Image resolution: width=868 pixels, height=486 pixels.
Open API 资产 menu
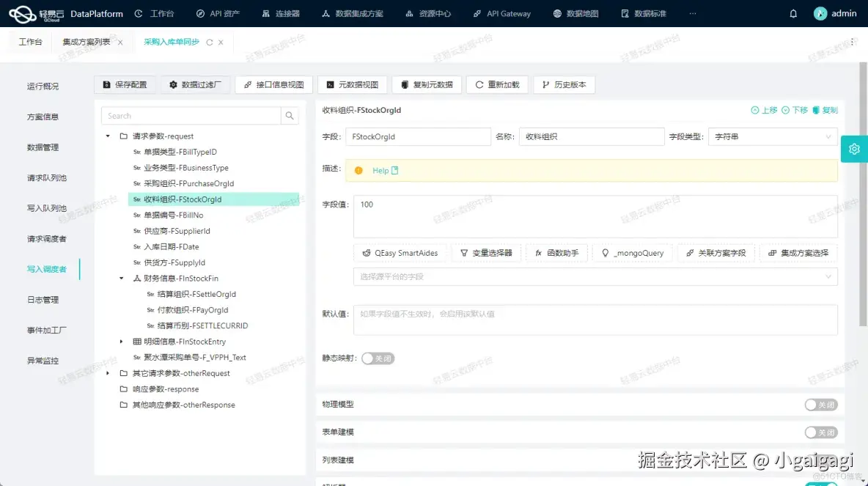(218, 14)
